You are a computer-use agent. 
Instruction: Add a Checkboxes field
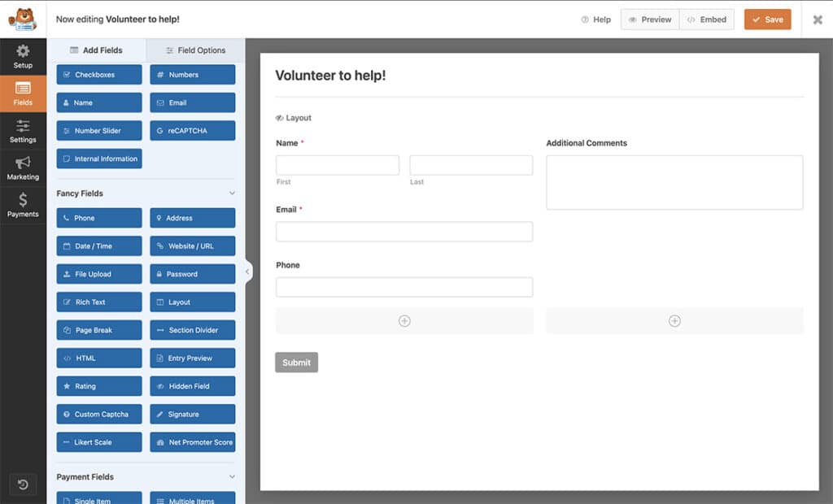click(99, 75)
